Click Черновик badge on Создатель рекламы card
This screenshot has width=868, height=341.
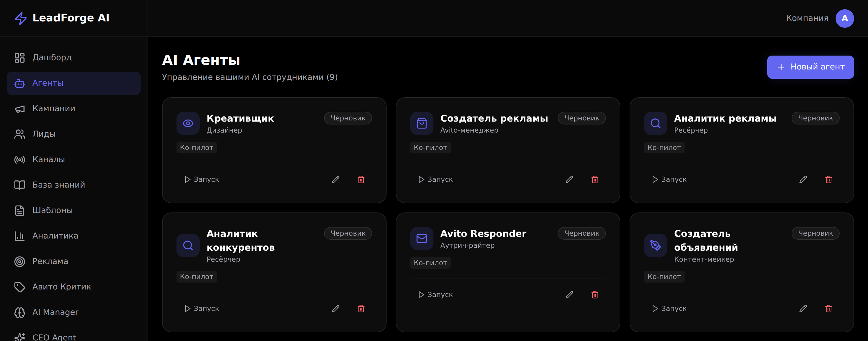582,118
